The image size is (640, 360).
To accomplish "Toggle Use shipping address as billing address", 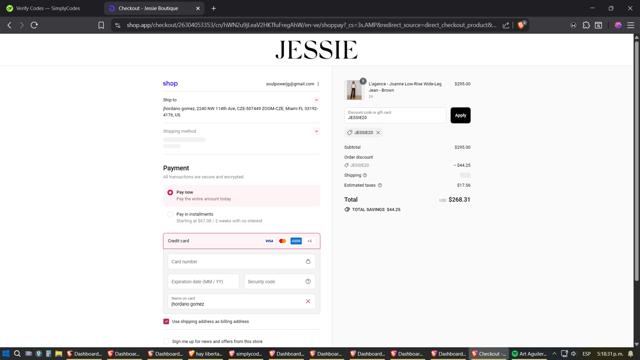I will coord(166,322).
